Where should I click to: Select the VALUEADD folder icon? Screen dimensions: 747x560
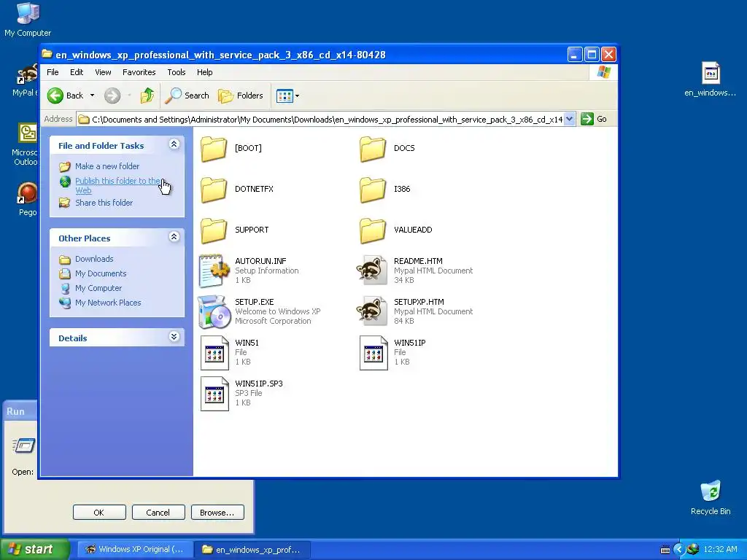pyautogui.click(x=373, y=230)
